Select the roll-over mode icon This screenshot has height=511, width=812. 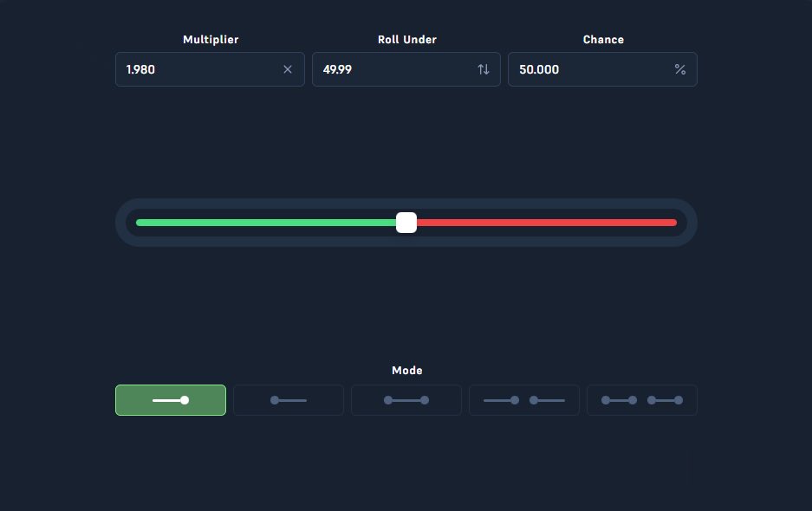[x=289, y=400]
